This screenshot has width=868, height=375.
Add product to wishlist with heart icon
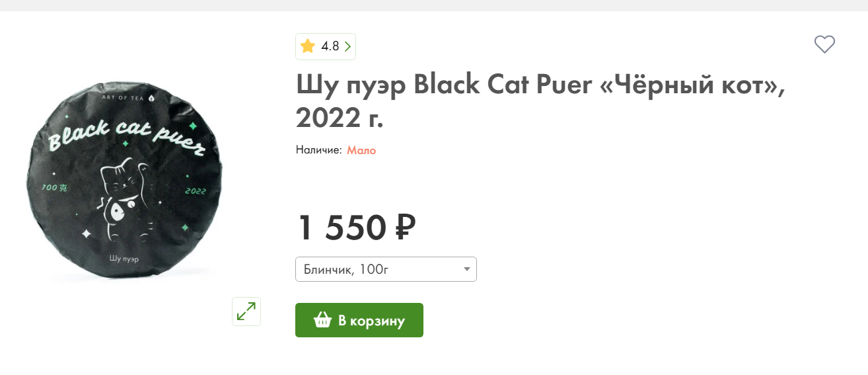point(824,44)
